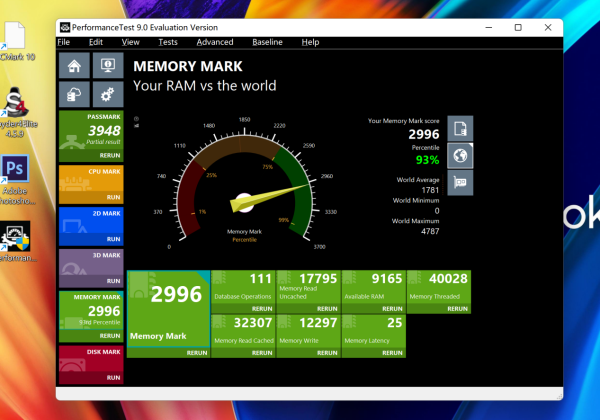
Task: Rerun the Memory Read Cached test
Action: 262,353
